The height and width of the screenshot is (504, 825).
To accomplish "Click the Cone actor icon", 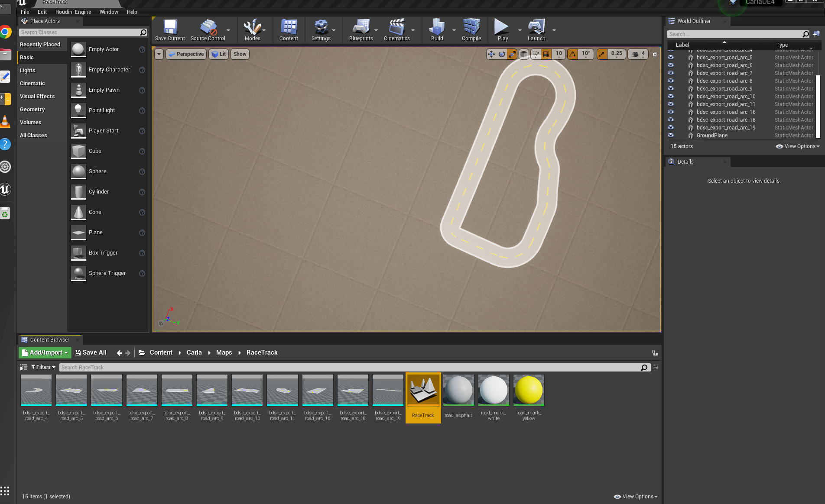I will pyautogui.click(x=78, y=212).
